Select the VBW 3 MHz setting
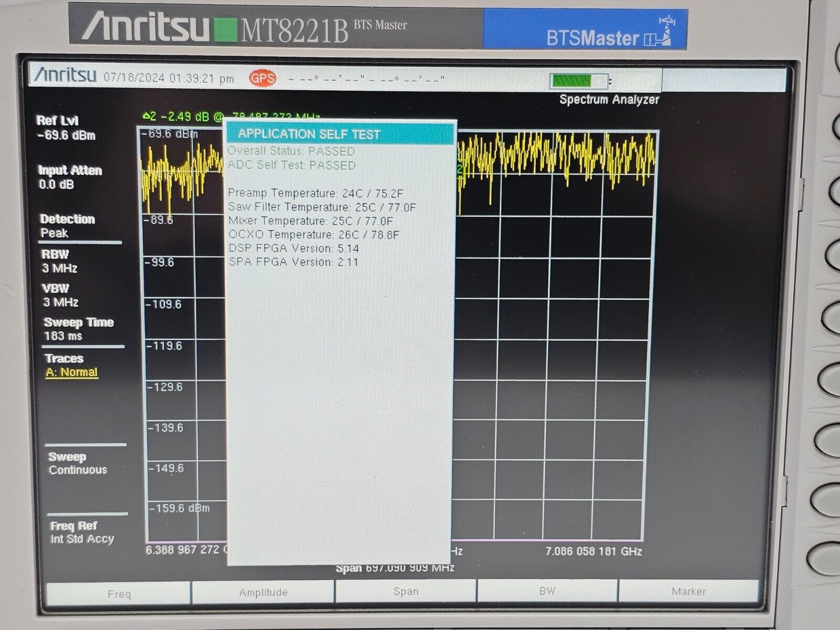 coord(60,295)
